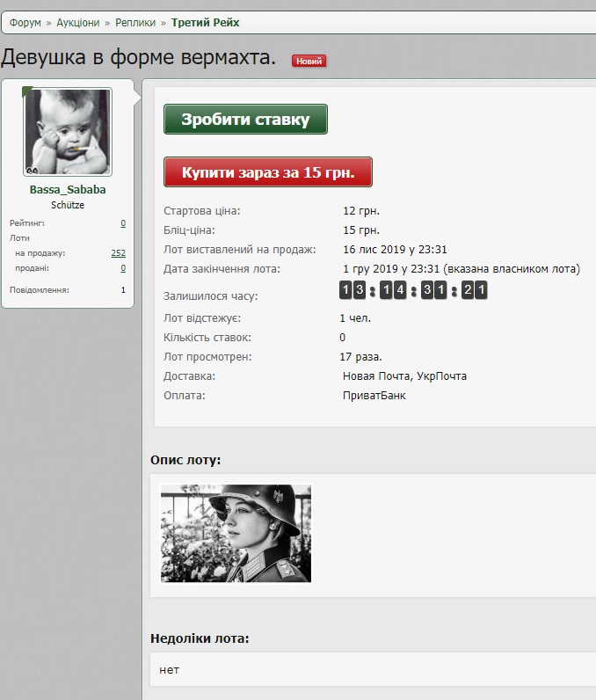Screen dimensions: 596x700
Task: Click the countdown timer remaining time
Action: tap(413, 290)
